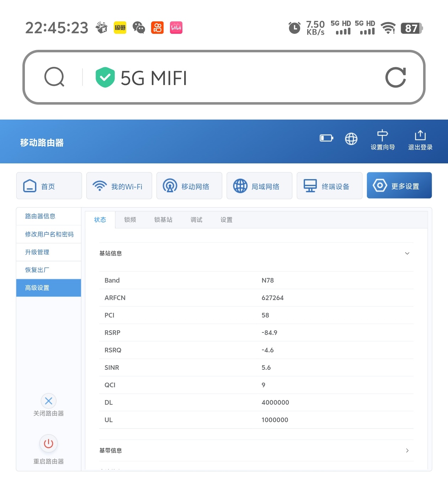Viewport: 448px width, 504px height.
Task: Tap the 5G MIFI address field
Action: point(231,78)
